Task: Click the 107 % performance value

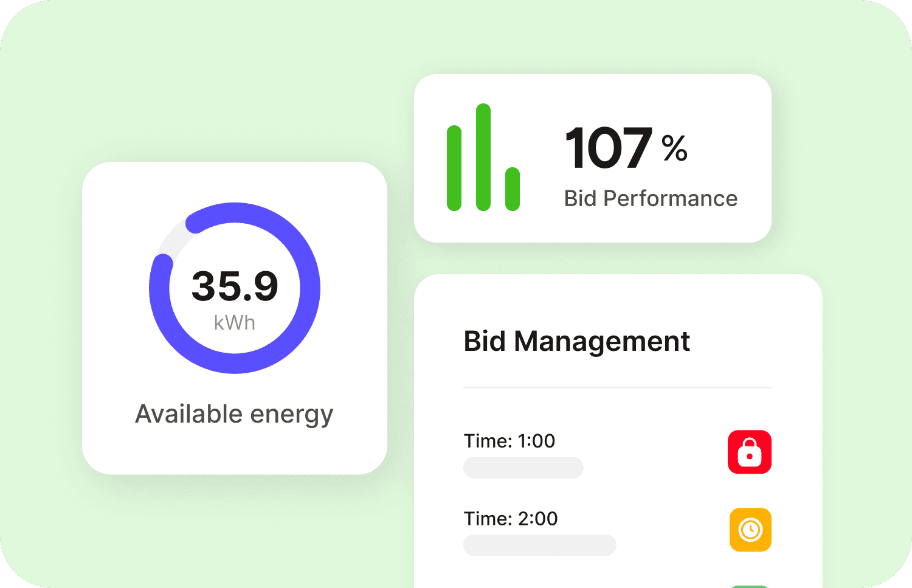Action: (x=626, y=148)
